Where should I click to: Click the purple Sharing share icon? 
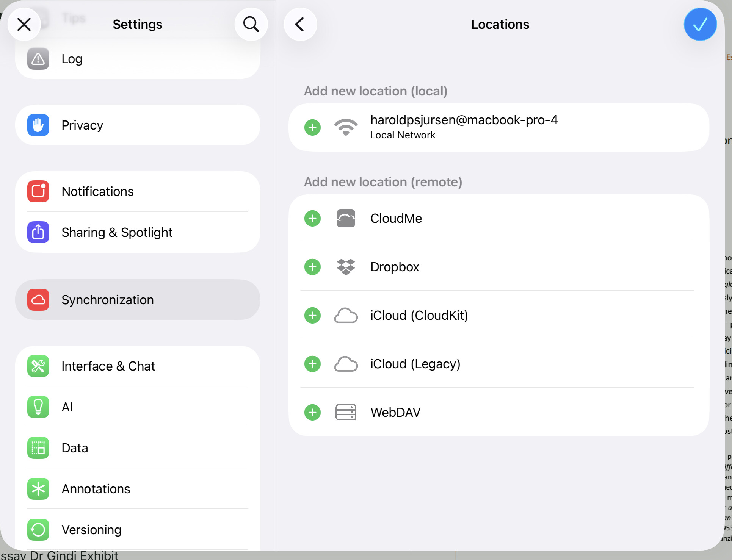point(38,233)
